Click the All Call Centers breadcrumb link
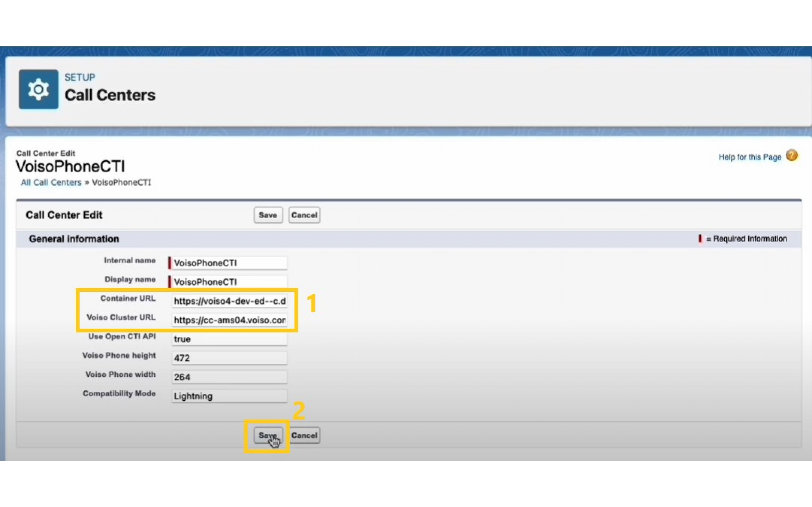This screenshot has height=507, width=812. (51, 182)
